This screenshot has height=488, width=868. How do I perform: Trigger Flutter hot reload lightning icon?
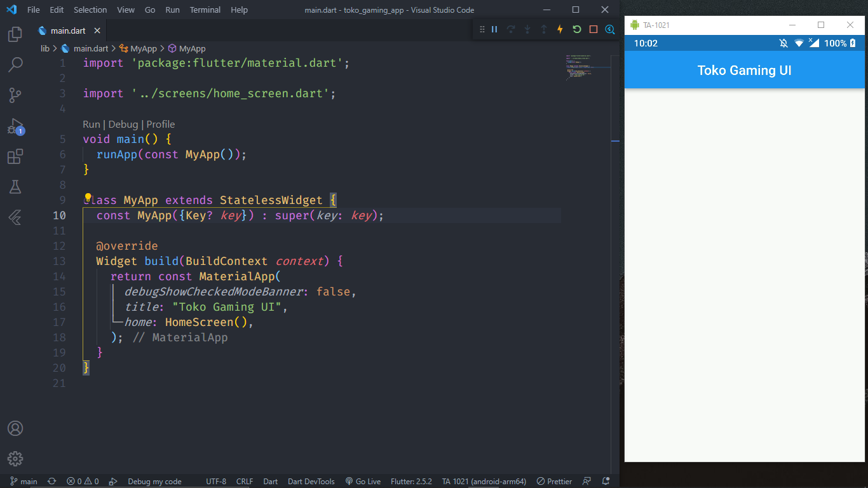pyautogui.click(x=560, y=29)
